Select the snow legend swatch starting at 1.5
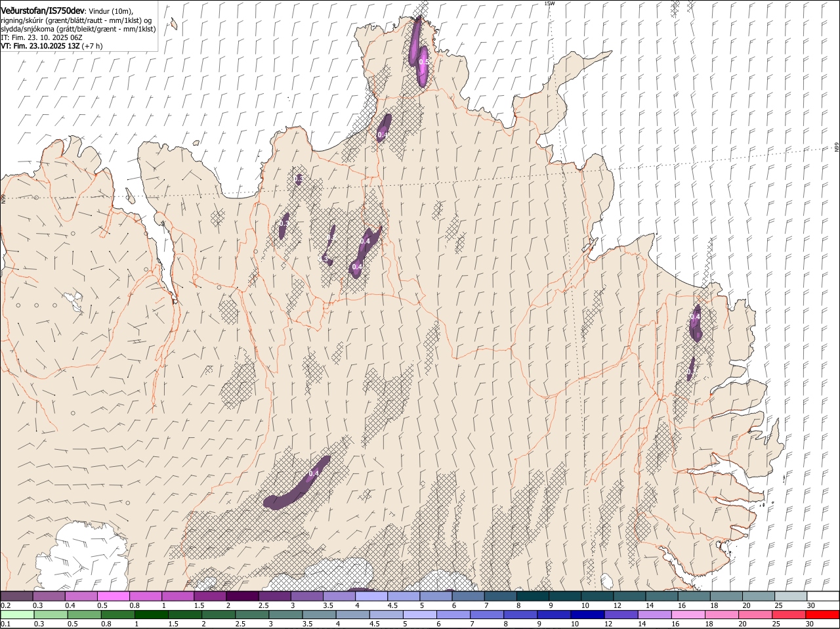 (x=210, y=596)
